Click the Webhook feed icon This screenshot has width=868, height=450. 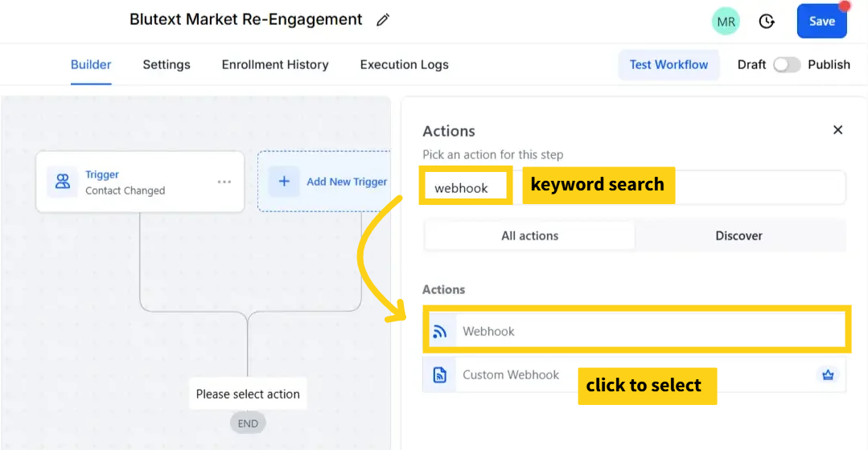coord(439,331)
